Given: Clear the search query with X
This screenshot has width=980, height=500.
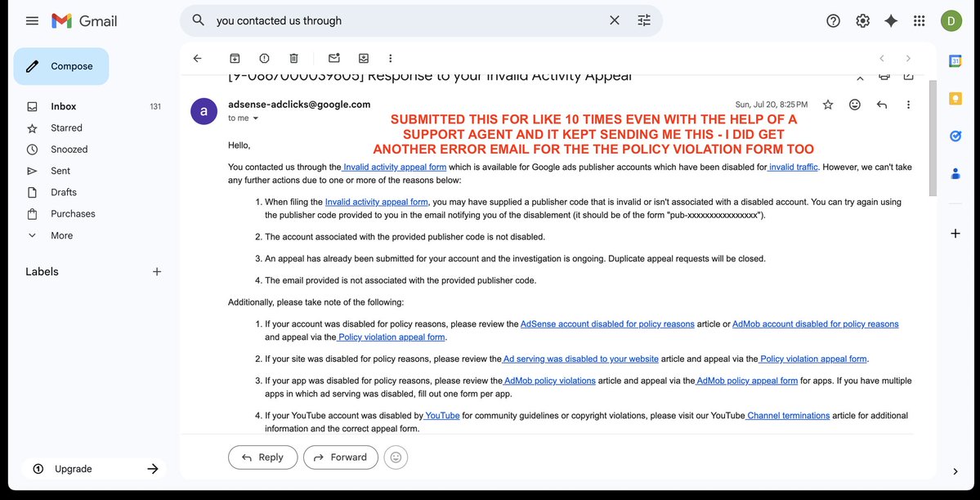Looking at the screenshot, I should (615, 20).
